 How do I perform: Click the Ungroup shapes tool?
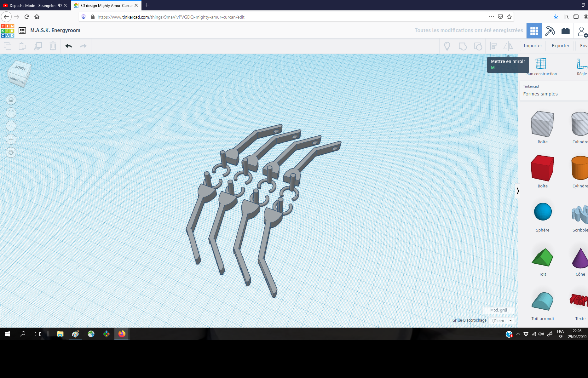tap(478, 46)
